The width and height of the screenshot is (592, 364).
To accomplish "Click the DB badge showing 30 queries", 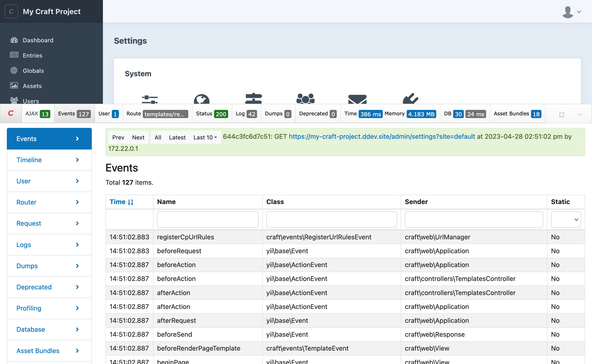I will (458, 114).
